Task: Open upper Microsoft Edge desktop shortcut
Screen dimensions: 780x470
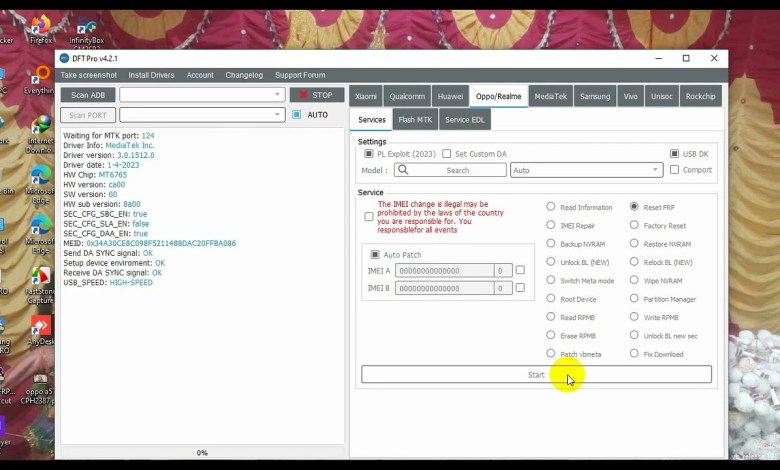Action: point(40,184)
